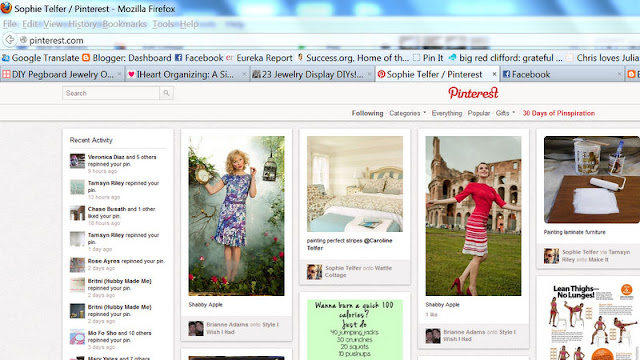The image size is (640, 360).
Task: Open the File menu
Action: click(x=10, y=24)
